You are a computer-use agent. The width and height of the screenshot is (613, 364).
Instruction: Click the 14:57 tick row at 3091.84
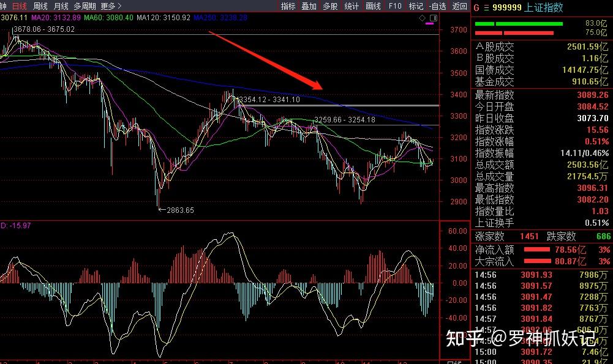point(541,319)
